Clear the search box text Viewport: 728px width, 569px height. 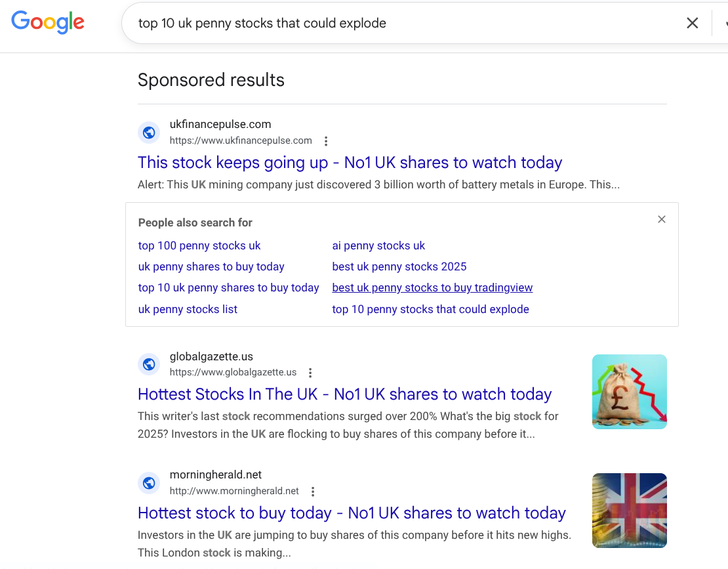(x=692, y=24)
